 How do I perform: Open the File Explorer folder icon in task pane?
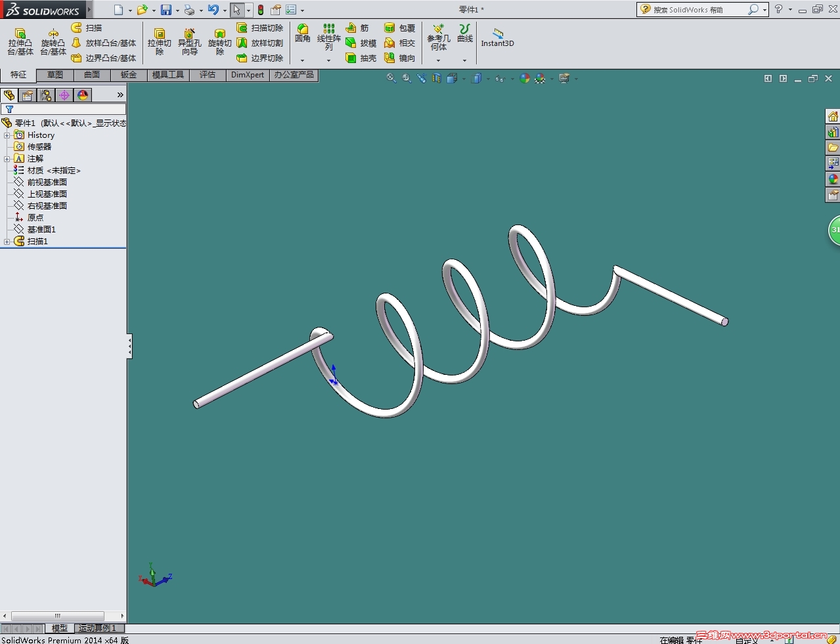point(833,148)
